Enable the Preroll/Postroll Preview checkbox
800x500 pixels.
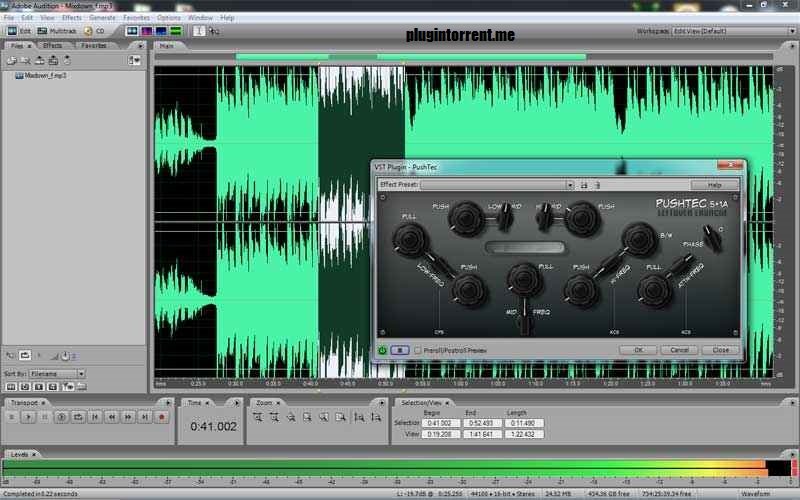tap(417, 351)
